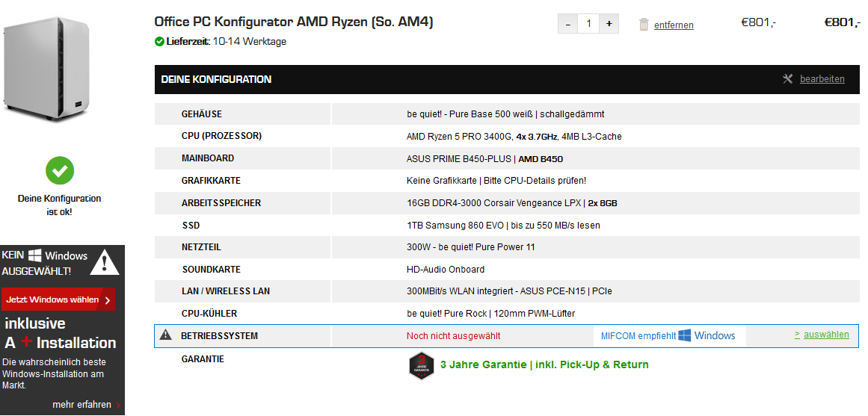Select the SSD row label
Viewport: 868px width, 416px height.
pyautogui.click(x=191, y=225)
